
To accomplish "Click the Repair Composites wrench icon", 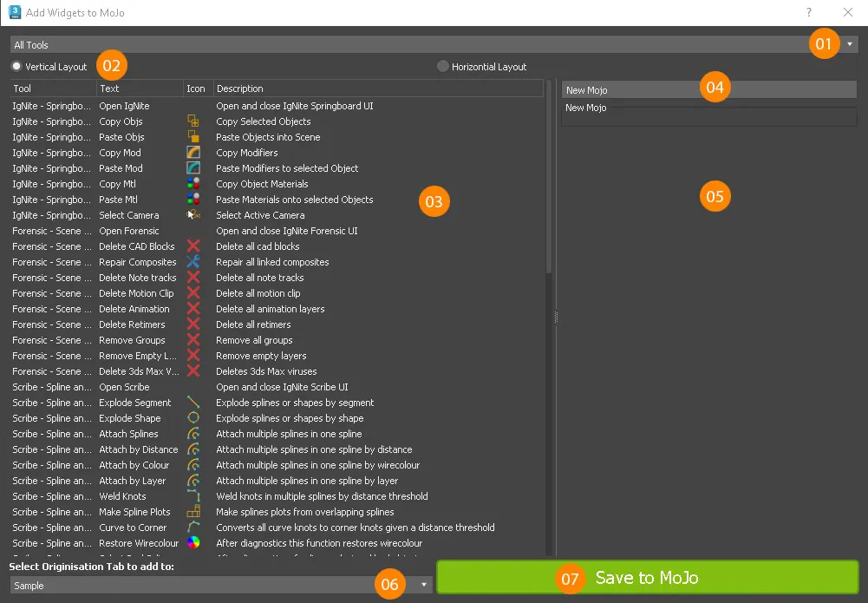I will [193, 261].
